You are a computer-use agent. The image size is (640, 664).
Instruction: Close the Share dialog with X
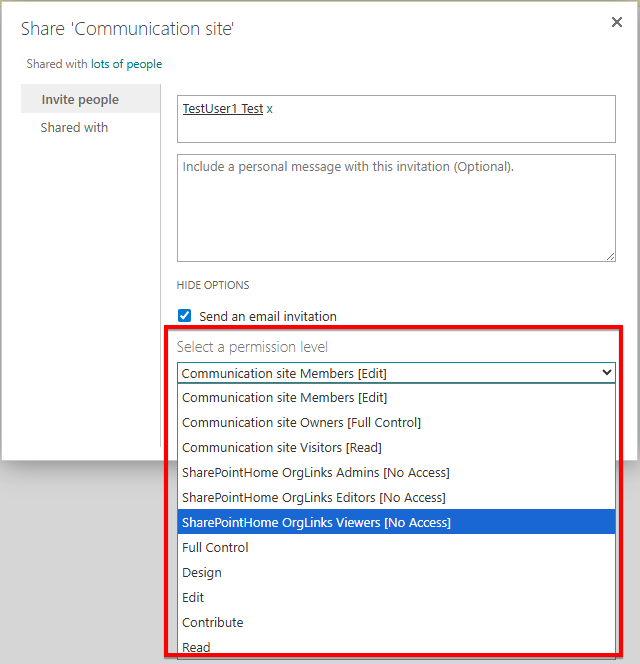coord(616,22)
